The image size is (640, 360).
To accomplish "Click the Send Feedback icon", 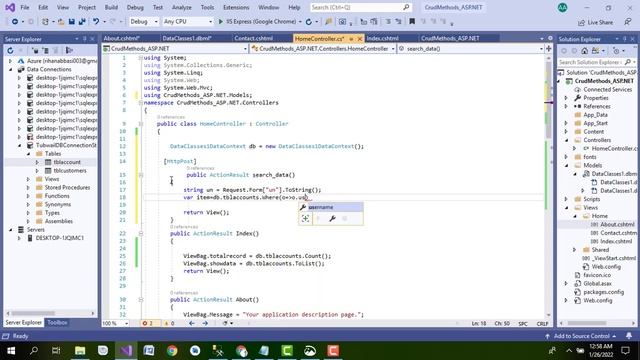I will 627,22.
